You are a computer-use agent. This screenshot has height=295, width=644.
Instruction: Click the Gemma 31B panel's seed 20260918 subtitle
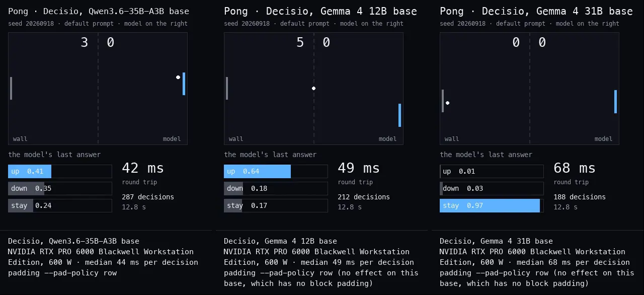[529, 24]
